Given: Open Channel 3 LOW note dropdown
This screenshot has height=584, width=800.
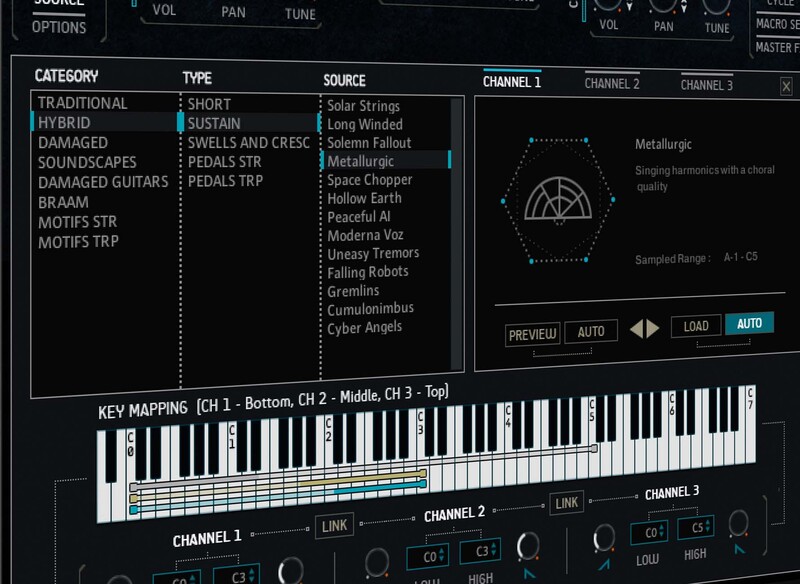Looking at the screenshot, I should [651, 531].
